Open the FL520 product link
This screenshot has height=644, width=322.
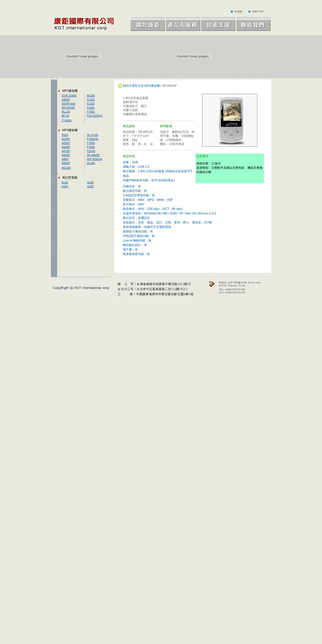[91, 100]
